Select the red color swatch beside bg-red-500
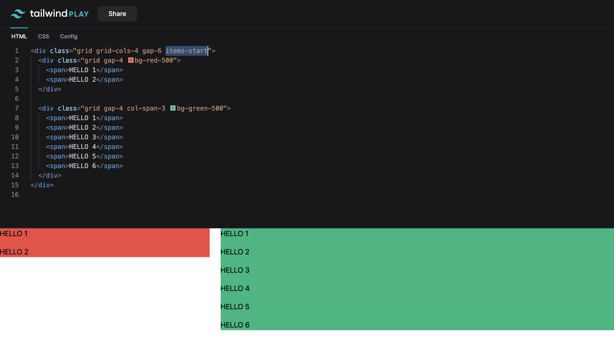The width and height of the screenshot is (614, 364). point(131,60)
